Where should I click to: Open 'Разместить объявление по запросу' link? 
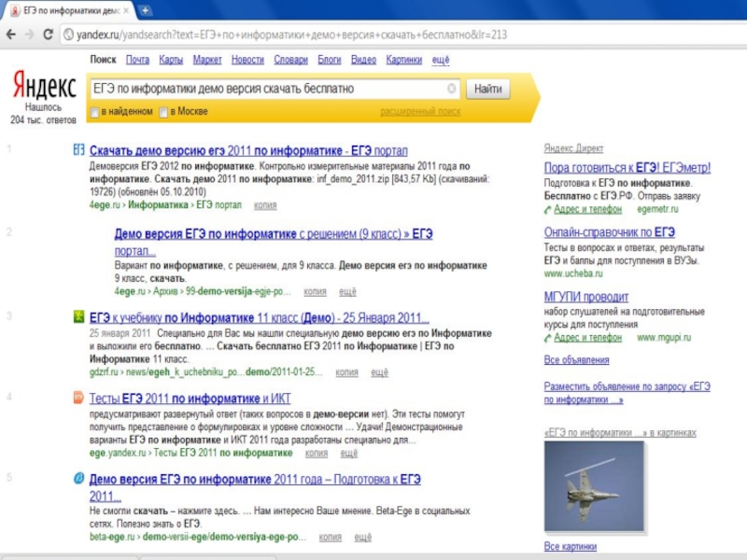pos(627,393)
